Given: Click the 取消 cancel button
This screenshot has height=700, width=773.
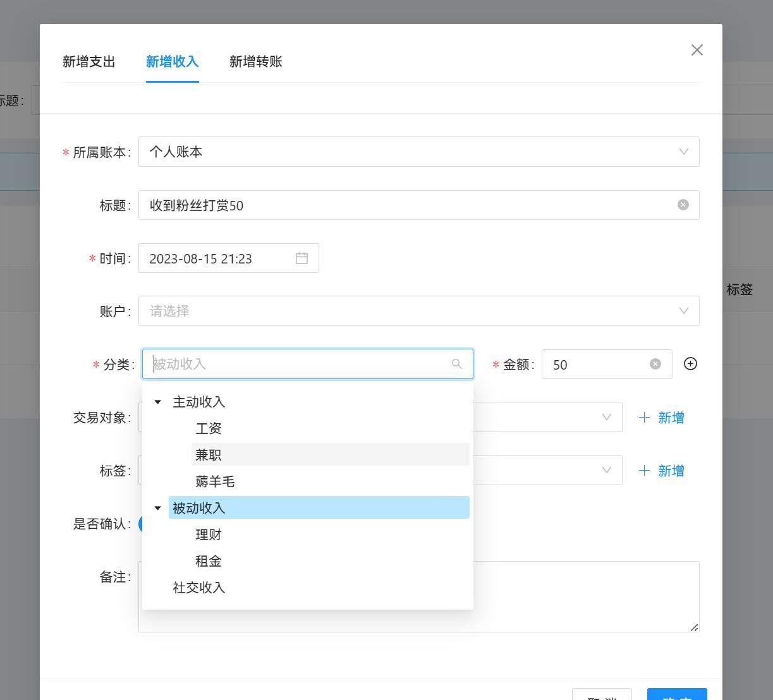Looking at the screenshot, I should (602, 695).
